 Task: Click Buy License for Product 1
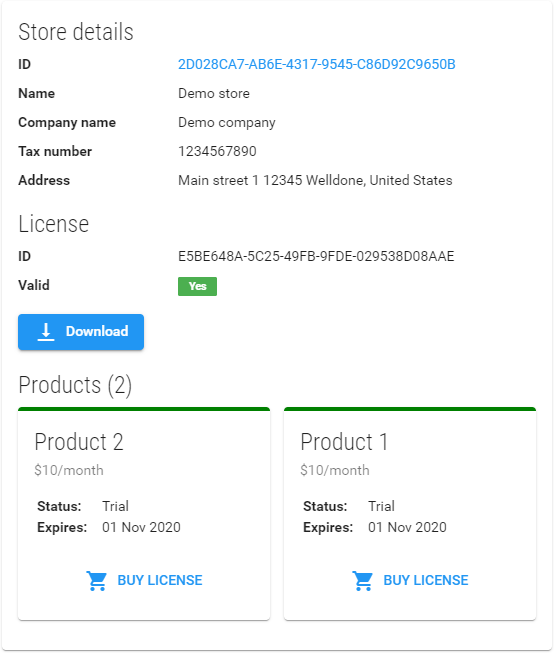(x=410, y=580)
